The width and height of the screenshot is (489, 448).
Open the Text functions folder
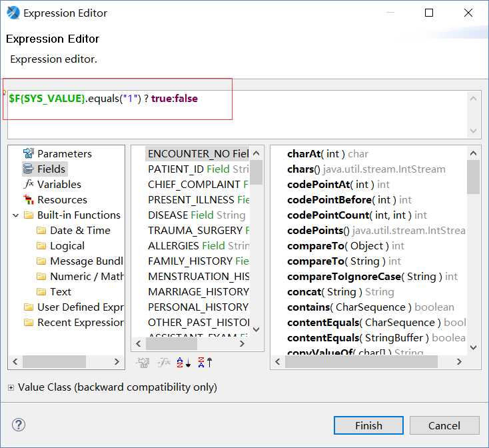click(x=54, y=292)
